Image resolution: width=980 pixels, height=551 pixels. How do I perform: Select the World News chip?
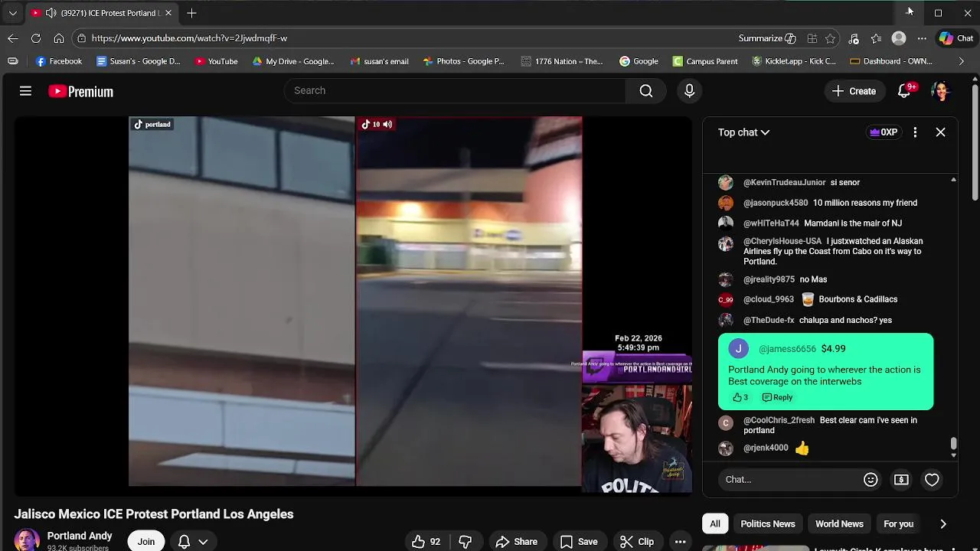tap(839, 524)
